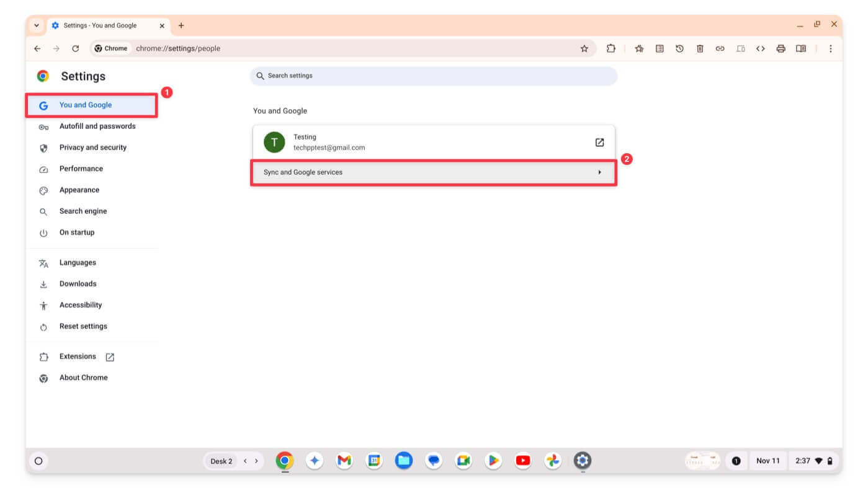Viewport: 868px width, 488px height.
Task: Switch to next desk with right chevron
Action: [x=256, y=461]
